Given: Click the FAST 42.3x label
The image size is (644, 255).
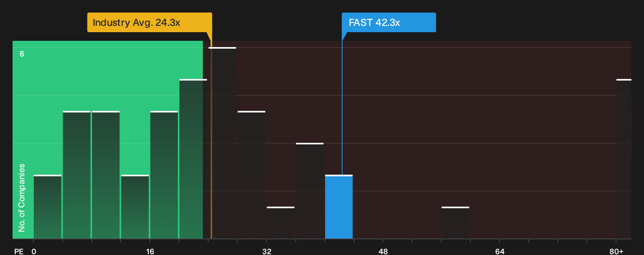Looking at the screenshot, I should coord(388,22).
